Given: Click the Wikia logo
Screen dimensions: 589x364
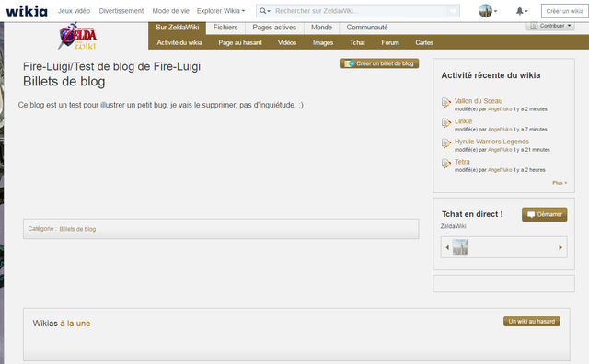Looking at the screenshot, I should tap(27, 11).
